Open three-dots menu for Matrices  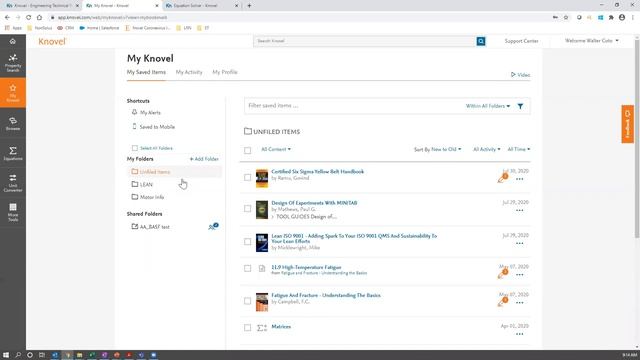point(520,334)
